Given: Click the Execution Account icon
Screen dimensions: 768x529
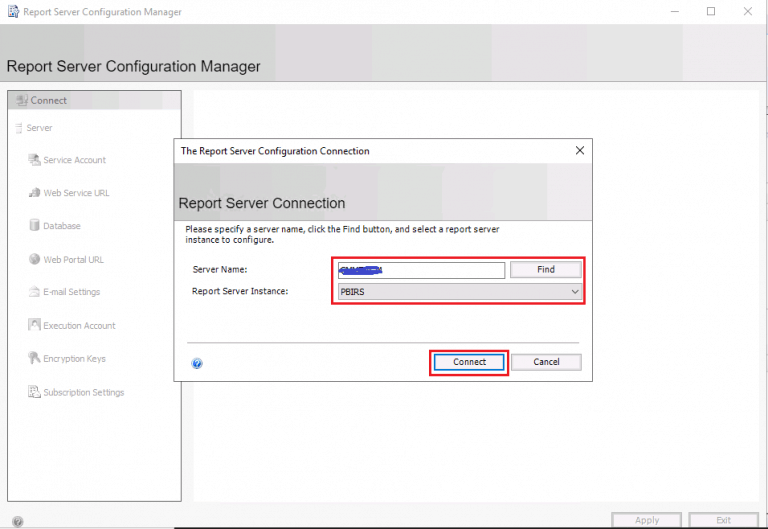Looking at the screenshot, I should (x=34, y=325).
